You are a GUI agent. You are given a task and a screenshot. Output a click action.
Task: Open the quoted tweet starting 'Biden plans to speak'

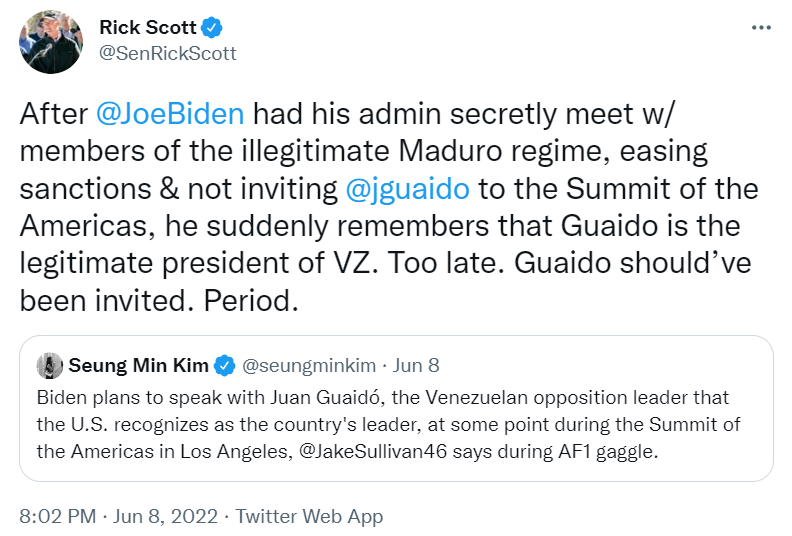[397, 408]
